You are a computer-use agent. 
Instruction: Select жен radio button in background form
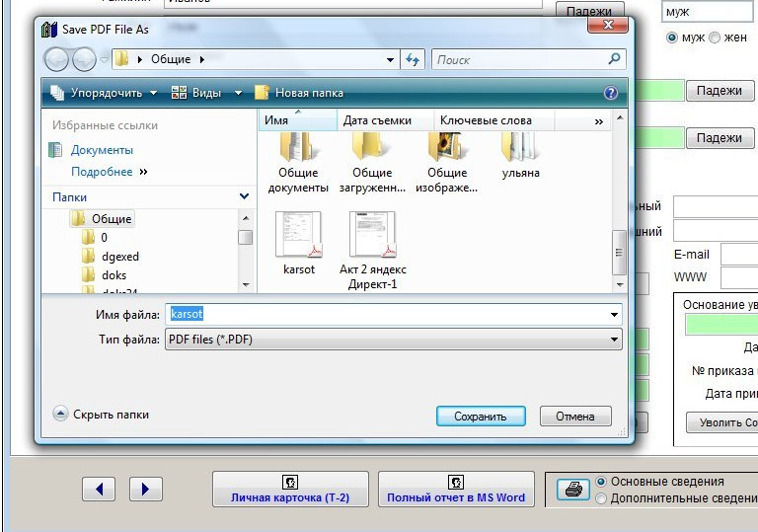click(x=714, y=38)
